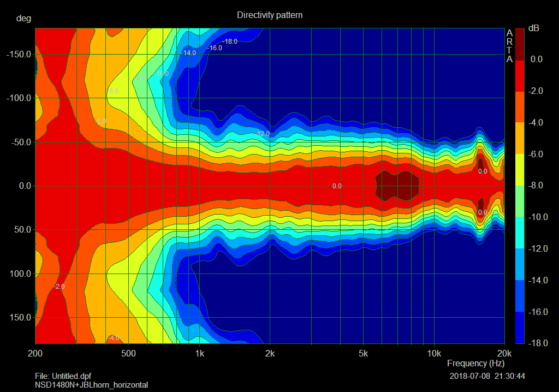Click the 500 frequency axis label
The image size is (559, 392).
(x=128, y=353)
